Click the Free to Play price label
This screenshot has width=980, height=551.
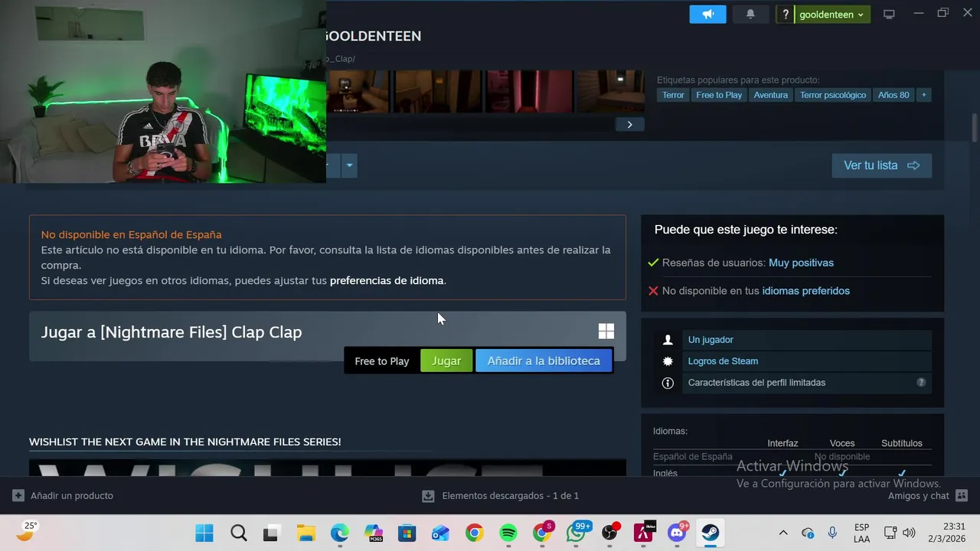pos(382,361)
